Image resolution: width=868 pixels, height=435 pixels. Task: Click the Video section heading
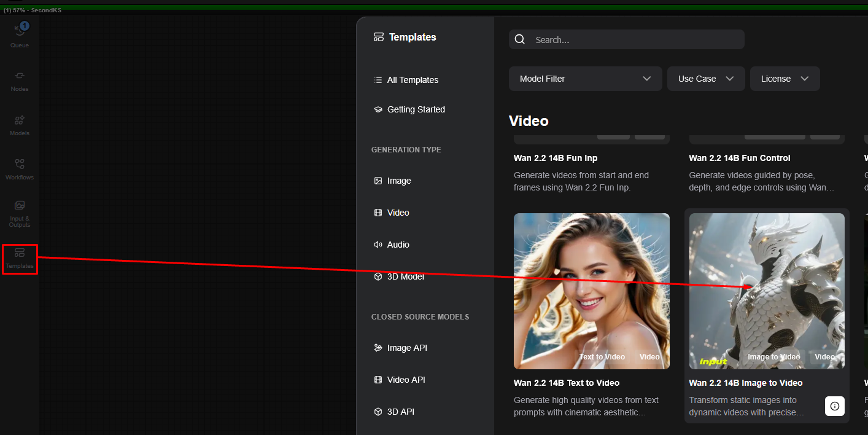coord(529,121)
